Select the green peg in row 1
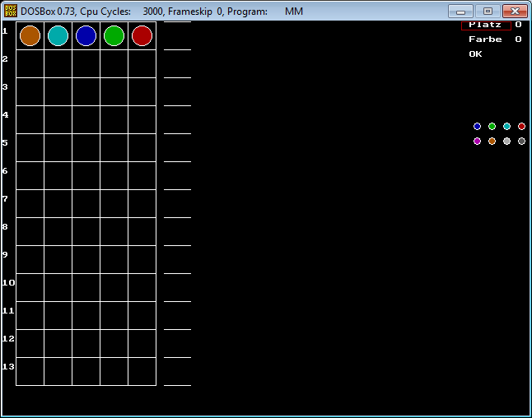Image resolution: width=532 pixels, height=418 pixels. click(114, 35)
